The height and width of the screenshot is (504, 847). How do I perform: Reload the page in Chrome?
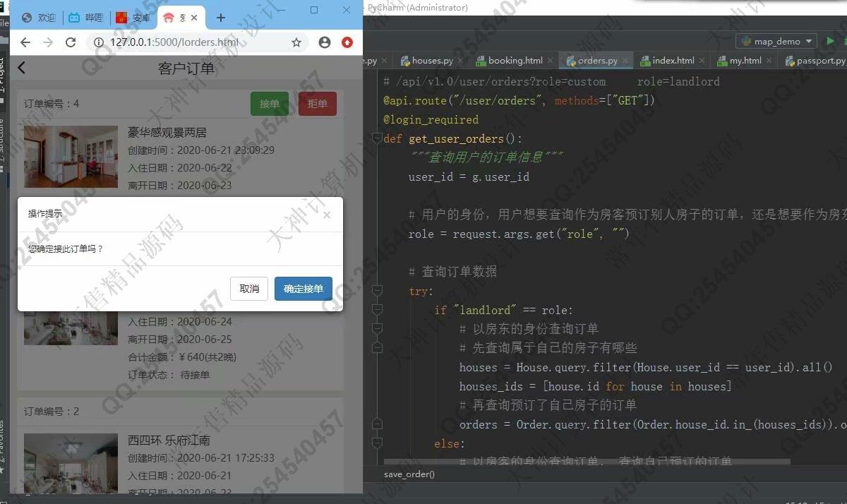coord(71,42)
